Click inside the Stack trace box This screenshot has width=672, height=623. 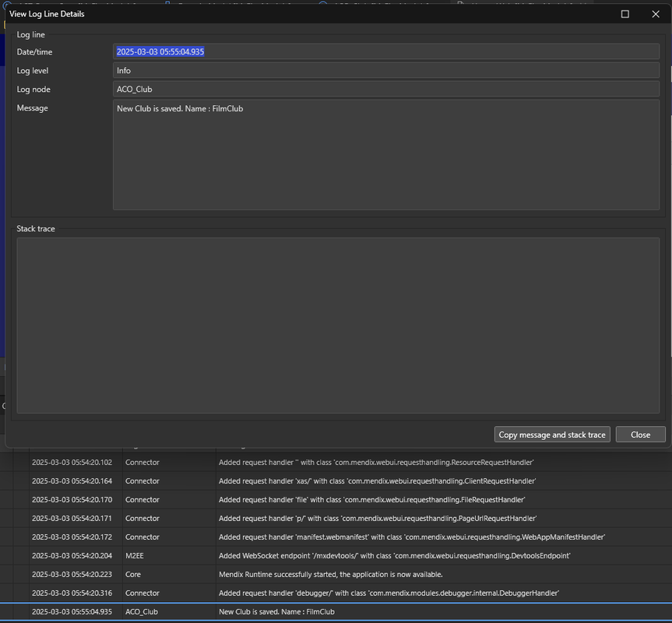click(338, 326)
